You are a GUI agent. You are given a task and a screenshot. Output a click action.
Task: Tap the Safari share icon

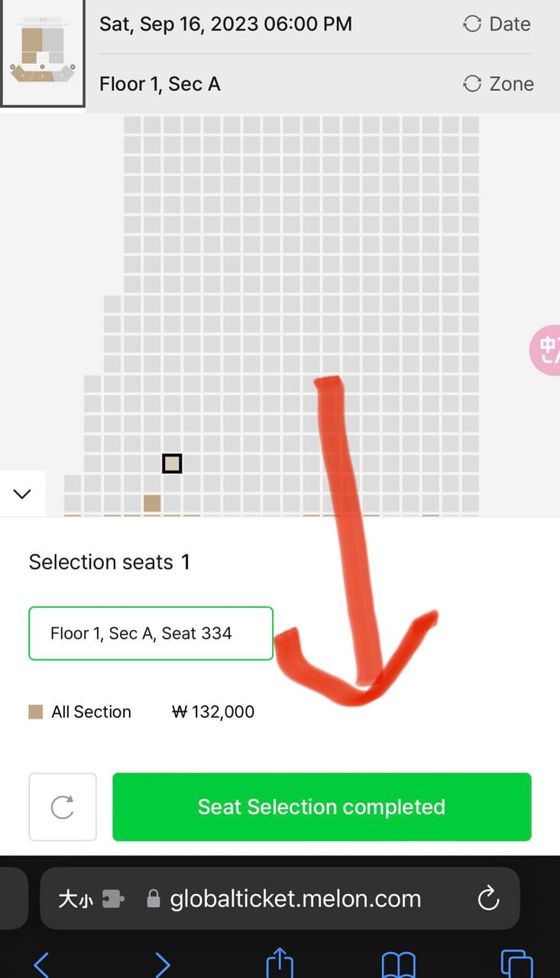[280, 963]
